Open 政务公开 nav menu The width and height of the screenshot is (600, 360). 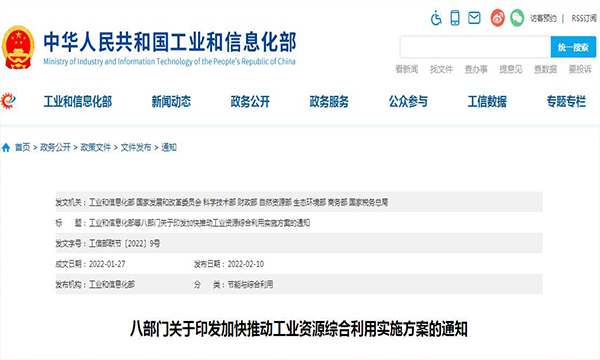pos(250,101)
